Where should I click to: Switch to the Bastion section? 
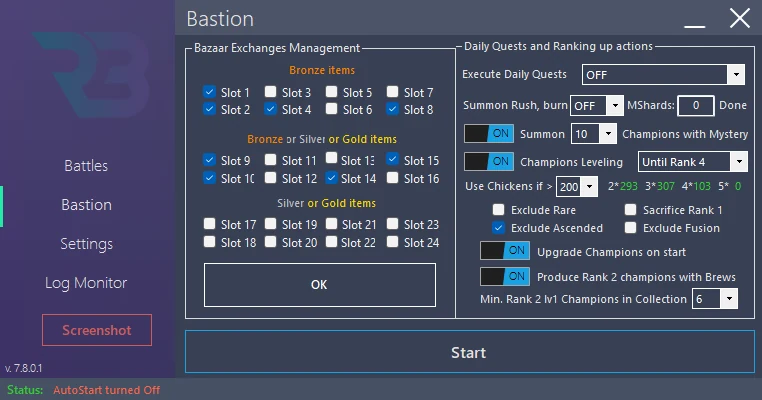86,205
